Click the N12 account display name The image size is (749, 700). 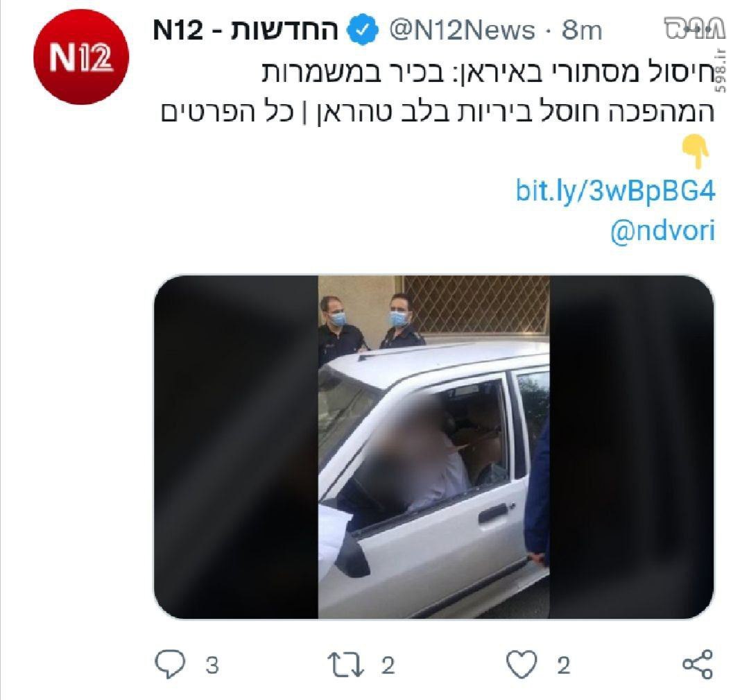(245, 30)
